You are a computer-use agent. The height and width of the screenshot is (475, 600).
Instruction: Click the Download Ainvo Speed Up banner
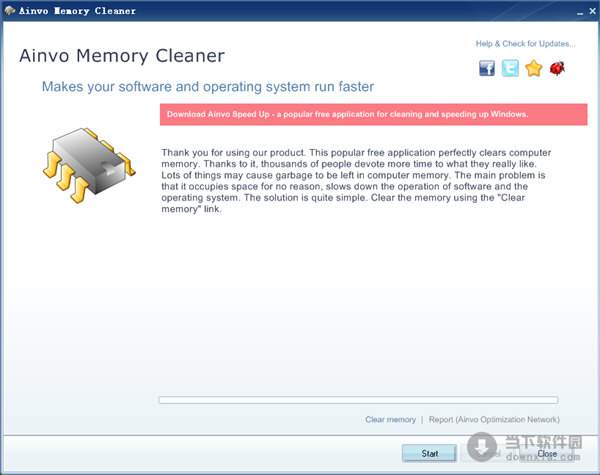(x=373, y=114)
